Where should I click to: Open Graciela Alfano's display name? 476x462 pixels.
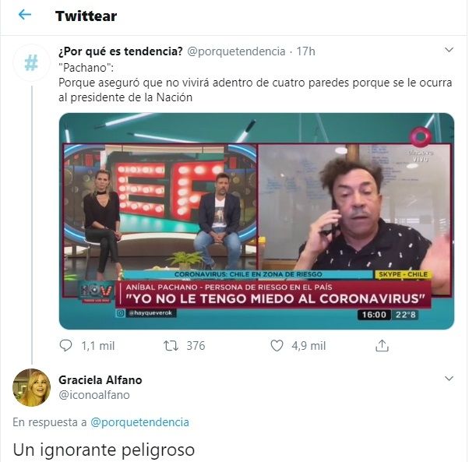coord(100,379)
